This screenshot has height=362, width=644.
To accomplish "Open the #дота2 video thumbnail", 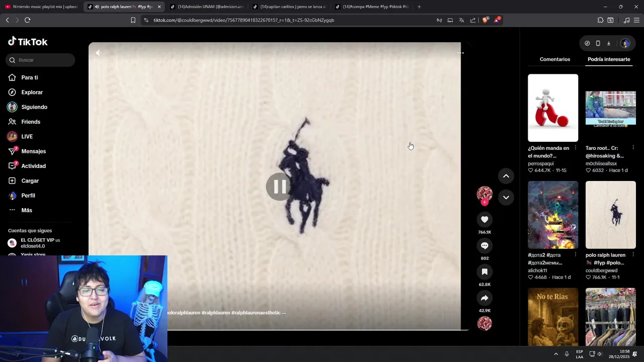I will (x=553, y=215).
